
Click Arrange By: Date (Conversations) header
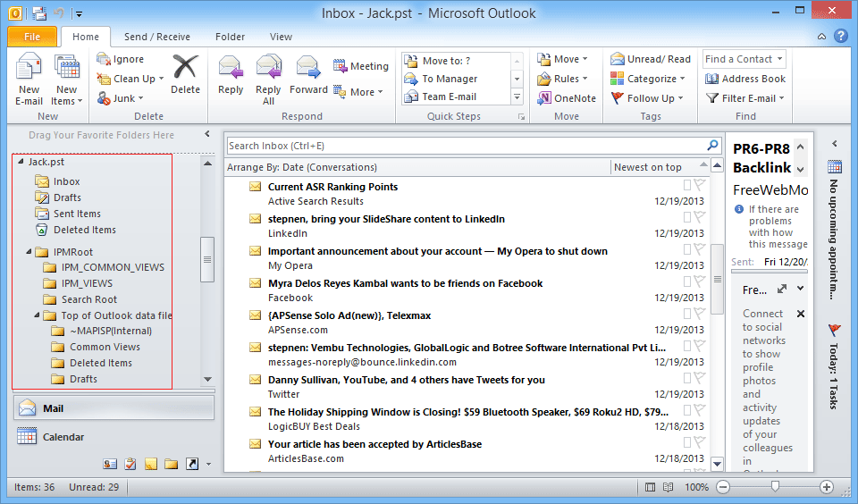[x=302, y=167]
